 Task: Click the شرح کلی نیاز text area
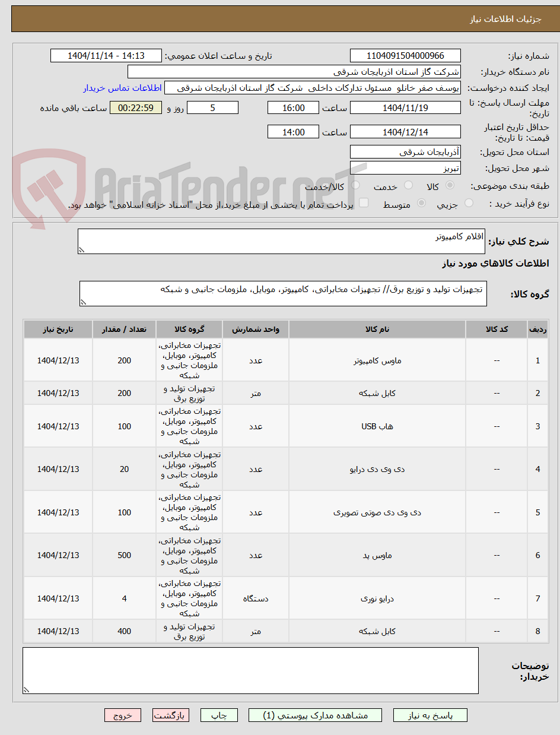click(281, 242)
